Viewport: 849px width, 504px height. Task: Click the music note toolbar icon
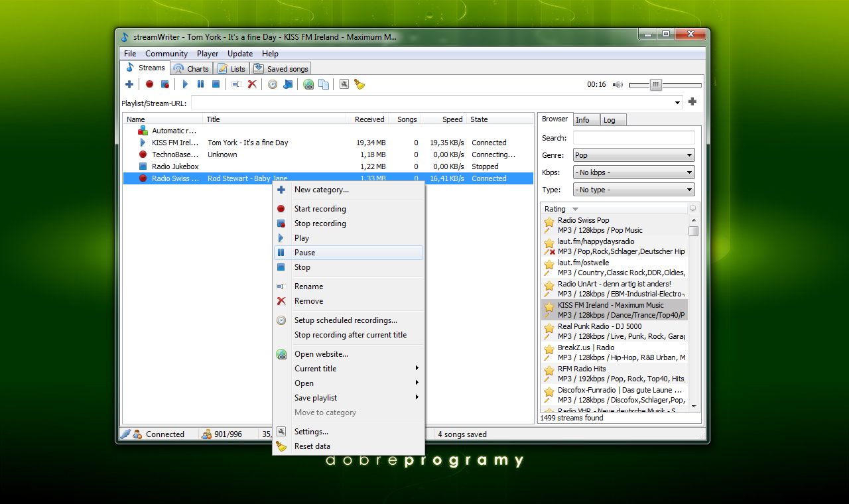tap(288, 84)
